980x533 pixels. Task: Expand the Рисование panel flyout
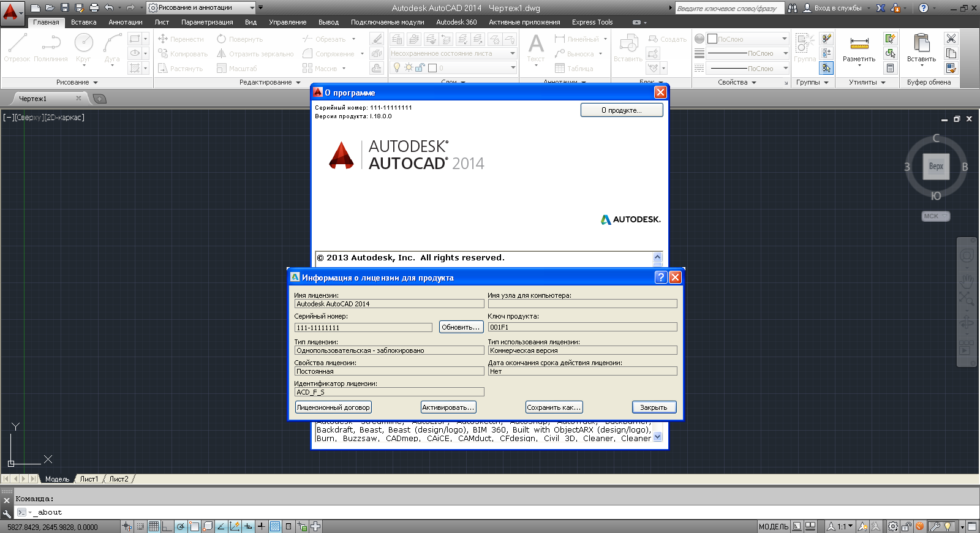[x=77, y=82]
